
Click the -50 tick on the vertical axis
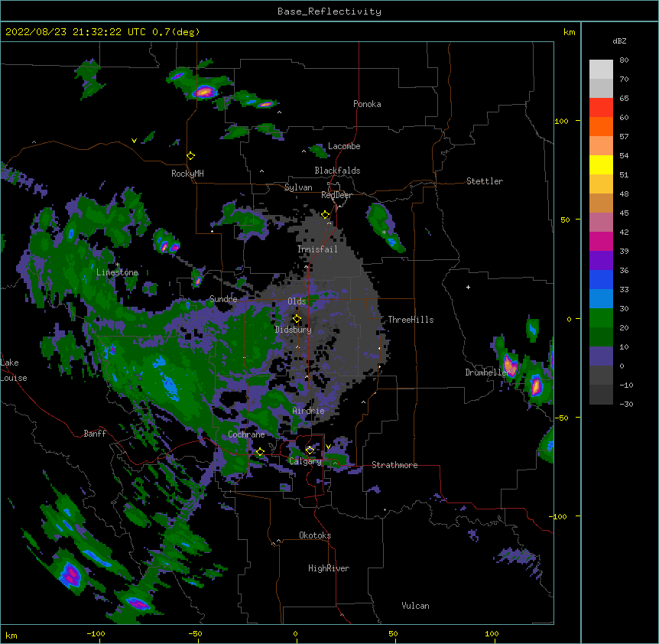pyautogui.click(x=561, y=418)
